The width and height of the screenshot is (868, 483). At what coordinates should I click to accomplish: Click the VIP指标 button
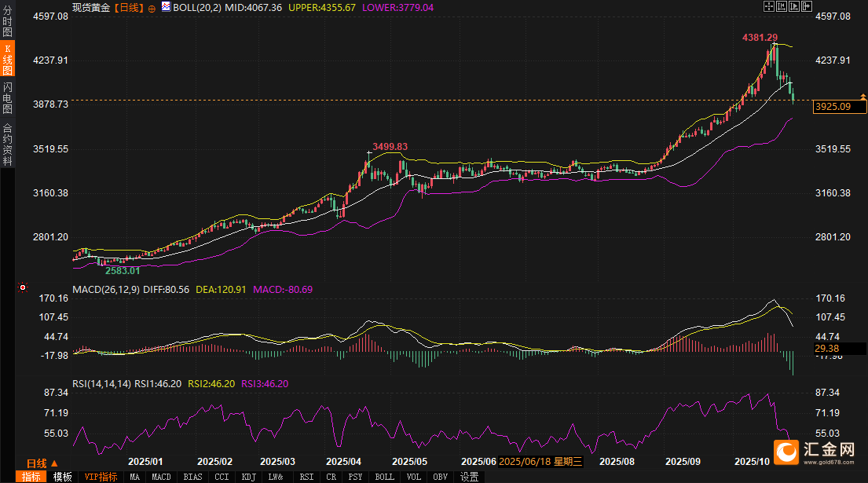pos(101,477)
